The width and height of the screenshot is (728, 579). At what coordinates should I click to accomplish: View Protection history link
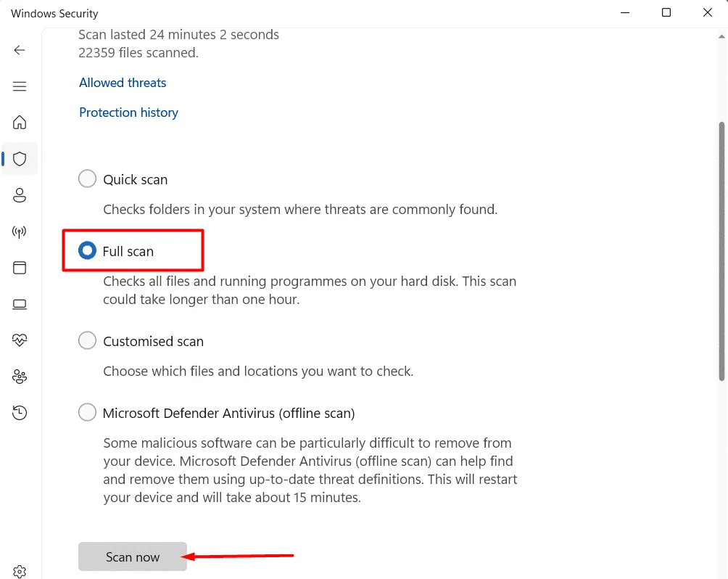pyautogui.click(x=128, y=112)
